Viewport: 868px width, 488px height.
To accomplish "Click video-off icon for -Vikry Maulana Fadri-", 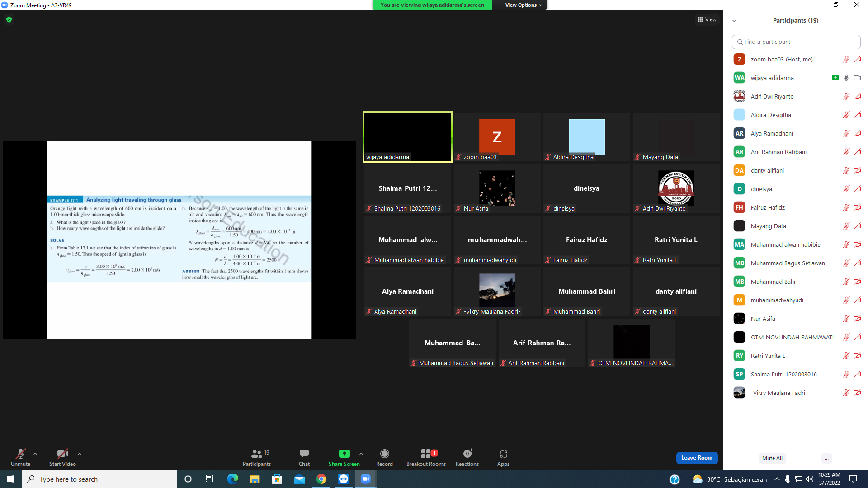I will [857, 393].
